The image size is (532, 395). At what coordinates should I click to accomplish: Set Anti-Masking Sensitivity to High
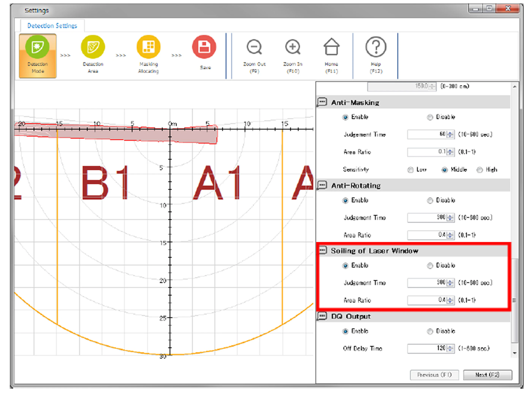(480, 170)
